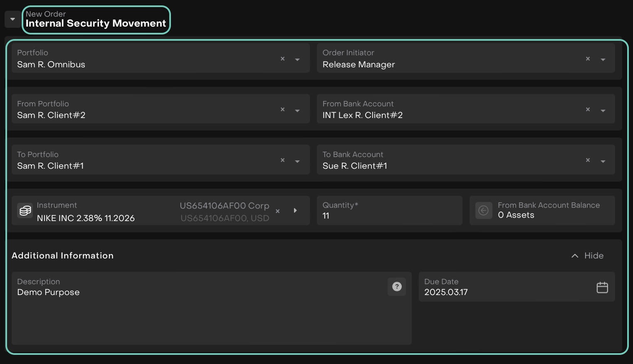The height and width of the screenshot is (364, 633).
Task: Open the To Portfolio dropdown
Action: (297, 161)
